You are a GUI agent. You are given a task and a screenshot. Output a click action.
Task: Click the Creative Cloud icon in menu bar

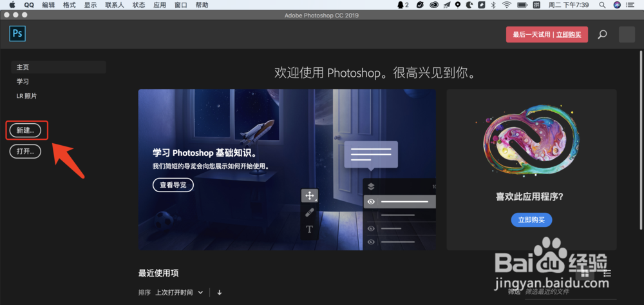434,5
